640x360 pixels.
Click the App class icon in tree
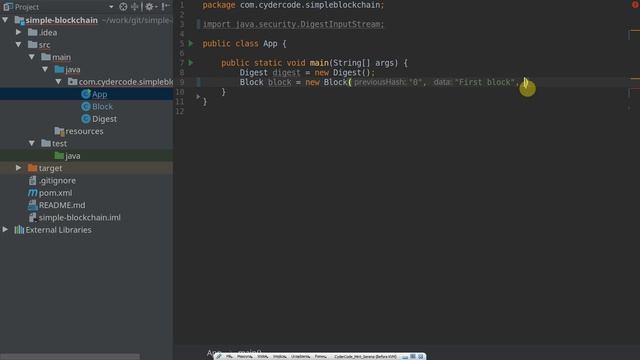pyautogui.click(x=86, y=94)
